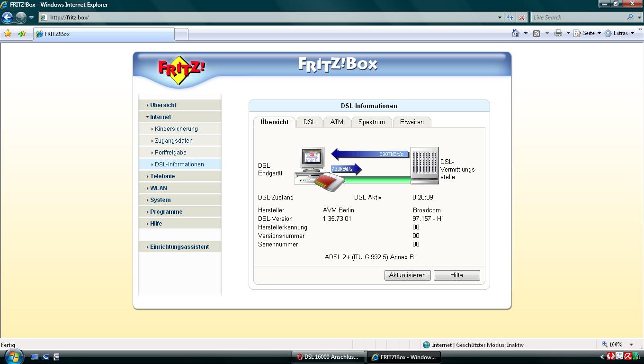Open the address bar history dropdown

pyautogui.click(x=500, y=18)
